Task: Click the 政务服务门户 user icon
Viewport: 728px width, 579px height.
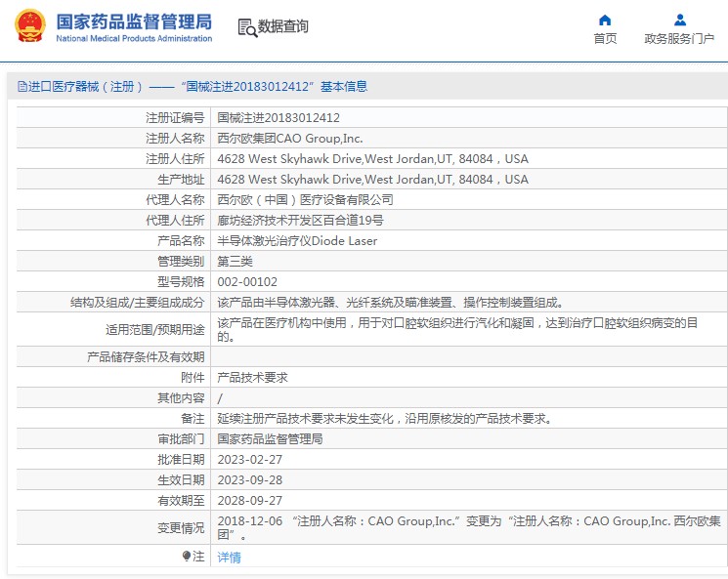Action: (x=680, y=20)
